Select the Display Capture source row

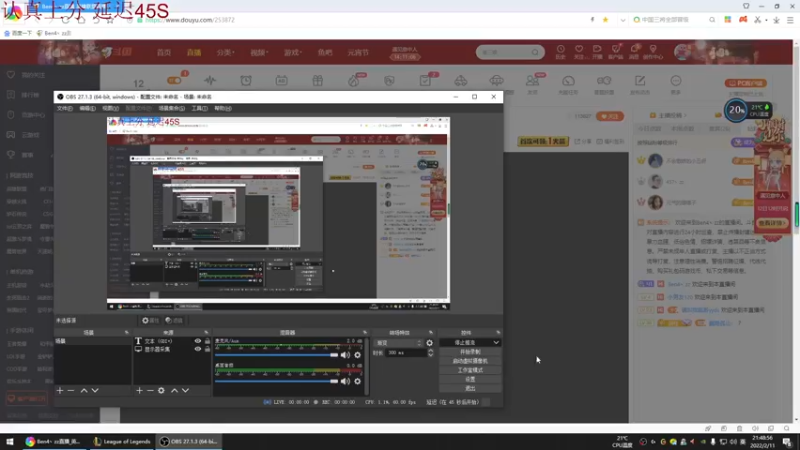pos(172,349)
